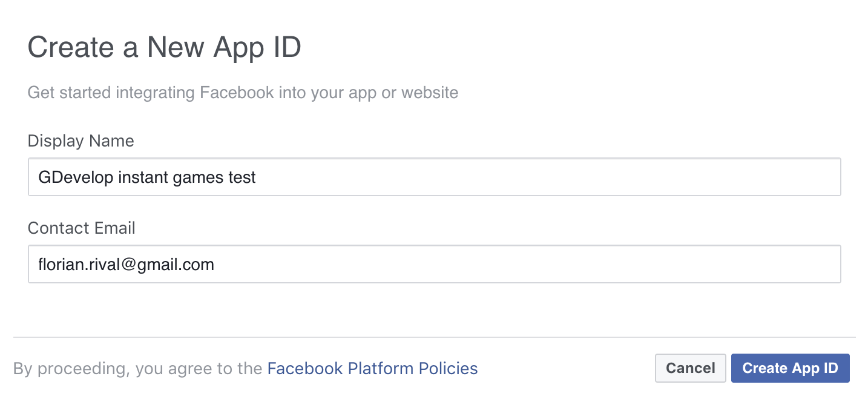Screen dimensions: 868x396
Task: Click the Create App ID button
Action: tap(790, 368)
